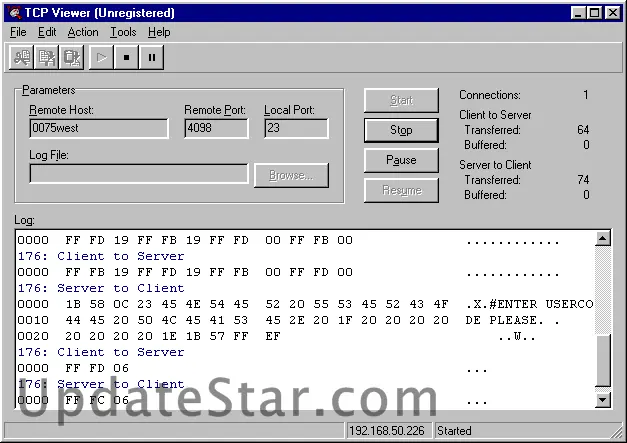Click the IP address 192.168.50.226 in status bar
The height and width of the screenshot is (443, 627).
pyautogui.click(x=387, y=431)
